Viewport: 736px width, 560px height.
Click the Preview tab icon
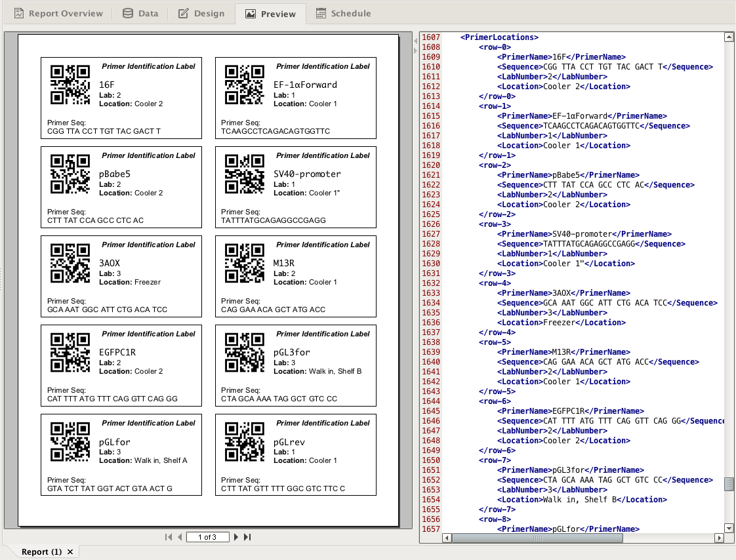click(252, 12)
